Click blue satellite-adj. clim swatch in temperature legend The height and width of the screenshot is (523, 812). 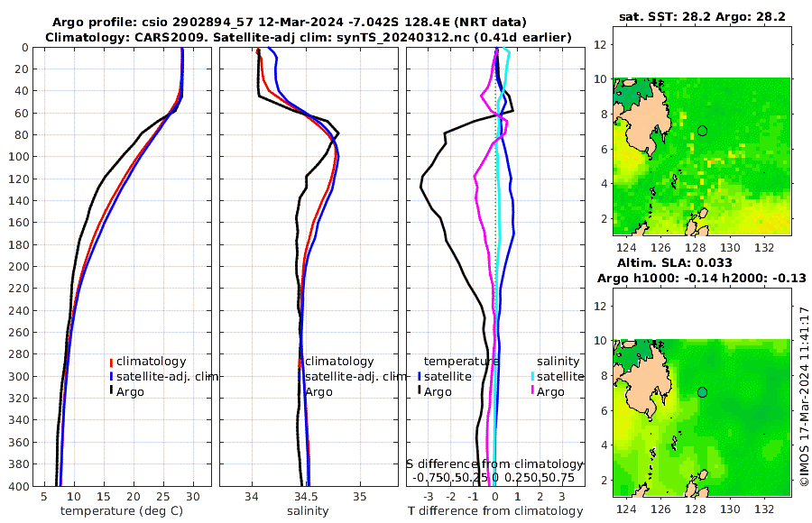pos(111,377)
